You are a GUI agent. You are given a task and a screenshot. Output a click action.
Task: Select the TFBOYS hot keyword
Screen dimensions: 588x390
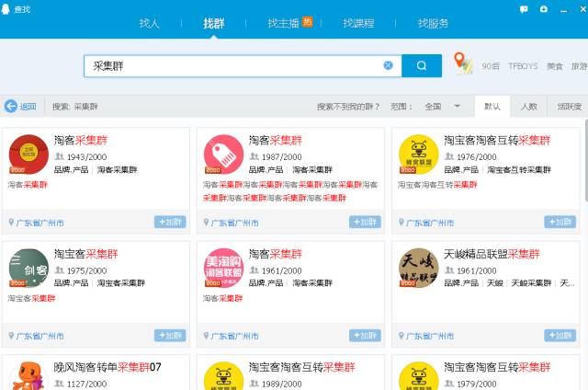coord(523,66)
